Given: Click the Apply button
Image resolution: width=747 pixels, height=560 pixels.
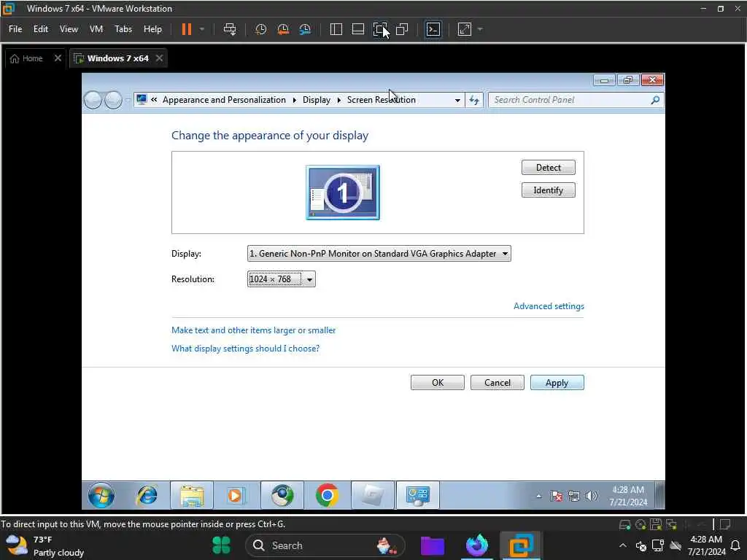Looking at the screenshot, I should pos(557,382).
